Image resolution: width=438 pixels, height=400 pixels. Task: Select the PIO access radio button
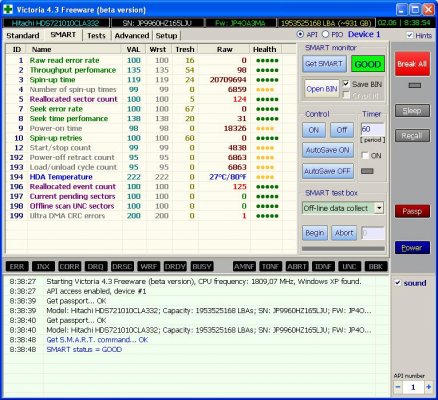325,34
